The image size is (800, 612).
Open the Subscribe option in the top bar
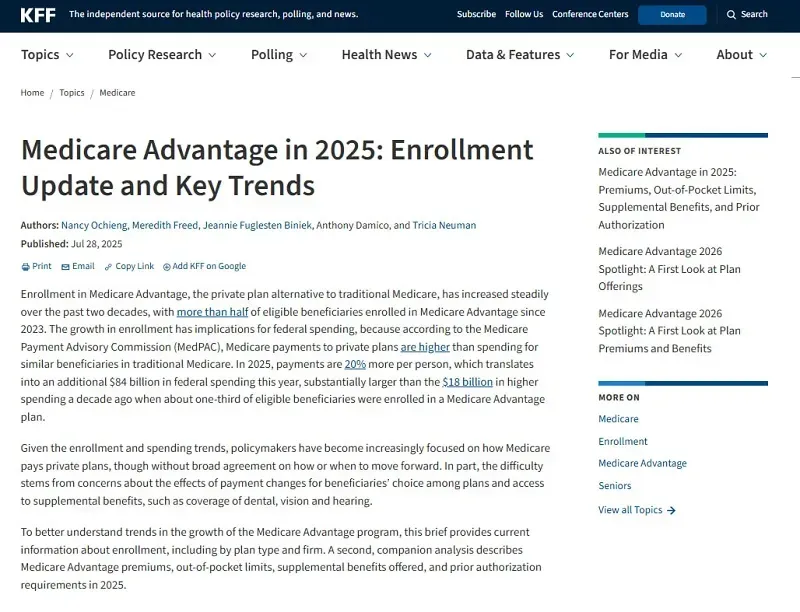[476, 14]
